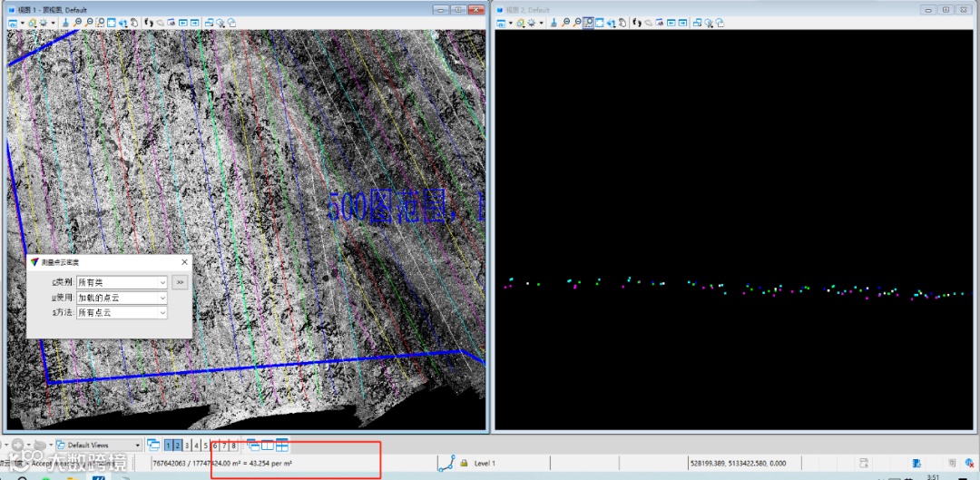
Task: Click View Previous arrow in View 2
Action: pyautogui.click(x=671, y=23)
